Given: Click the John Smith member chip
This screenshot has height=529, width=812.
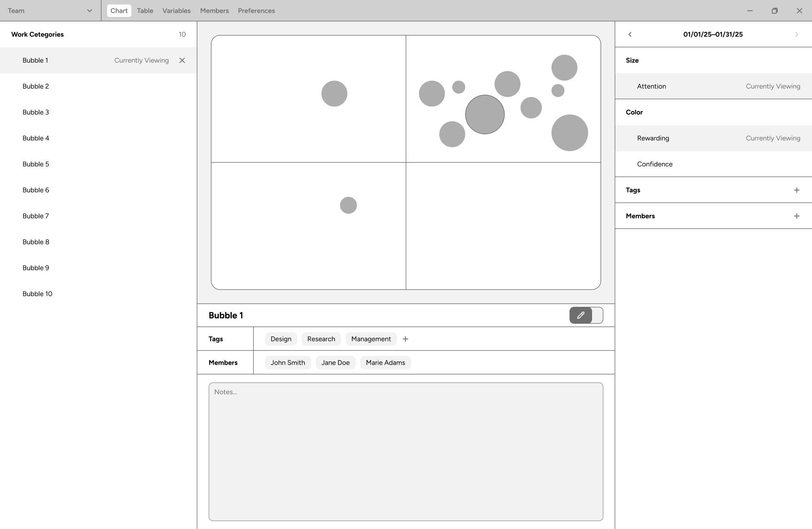Looking at the screenshot, I should 288,362.
